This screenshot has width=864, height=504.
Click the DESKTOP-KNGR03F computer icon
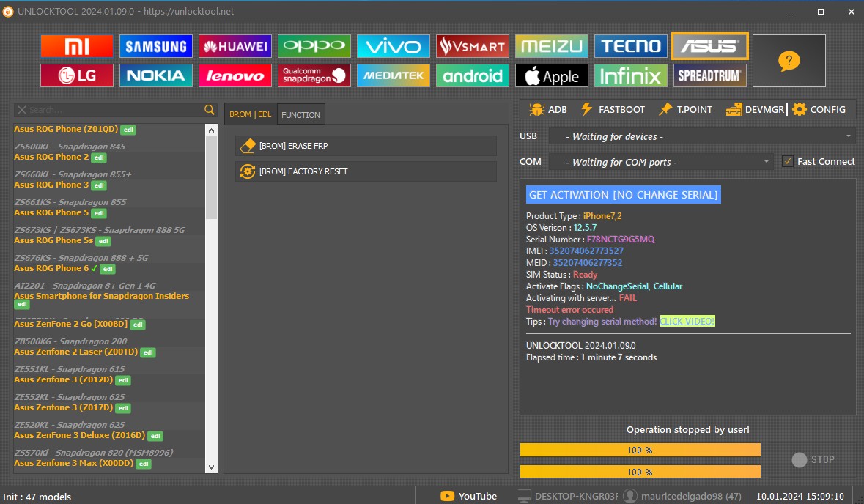pos(525,496)
